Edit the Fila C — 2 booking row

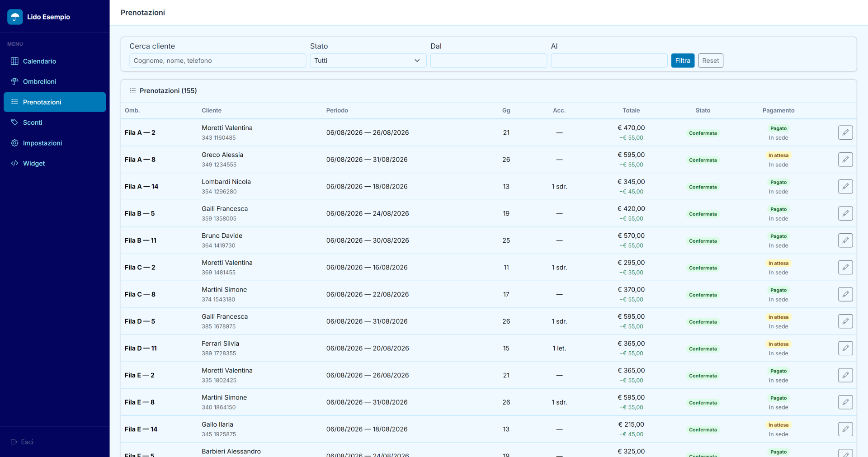(845, 267)
